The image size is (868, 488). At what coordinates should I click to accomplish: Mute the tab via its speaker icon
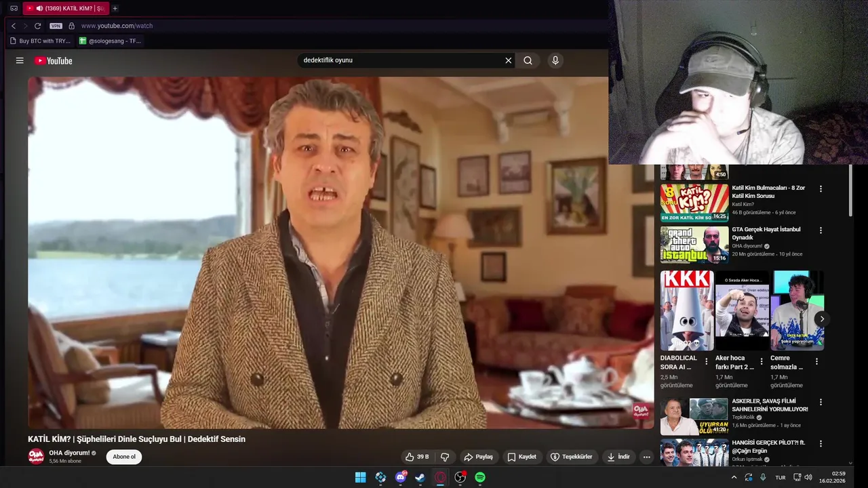(x=39, y=8)
